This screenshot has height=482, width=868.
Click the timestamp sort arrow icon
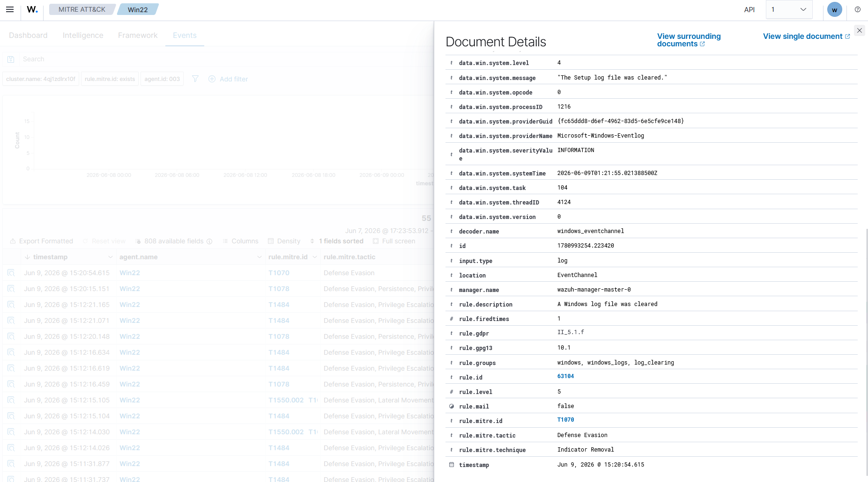(x=27, y=257)
